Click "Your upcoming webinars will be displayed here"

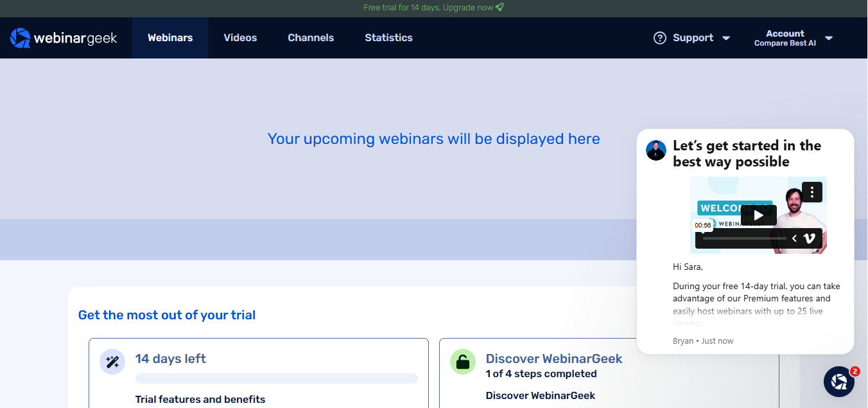434,139
